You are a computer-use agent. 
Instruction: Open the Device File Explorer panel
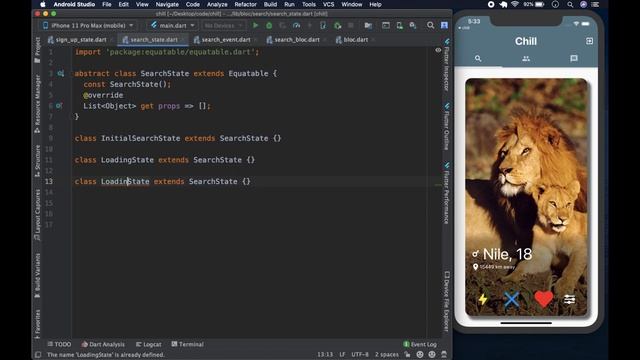click(447, 301)
